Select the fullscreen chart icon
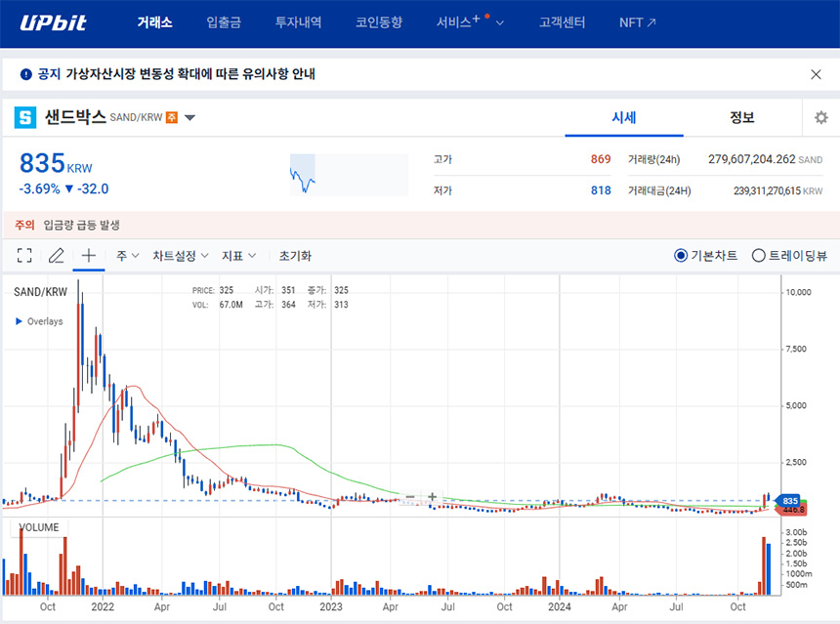 [24, 255]
